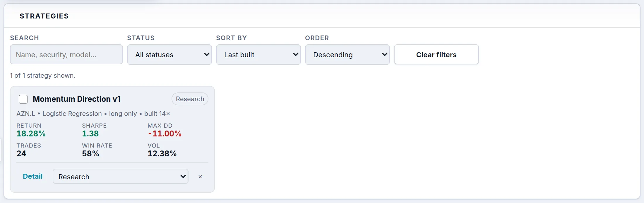Open the All statuses filter dropdown
This screenshot has width=644, height=203.
click(x=169, y=55)
